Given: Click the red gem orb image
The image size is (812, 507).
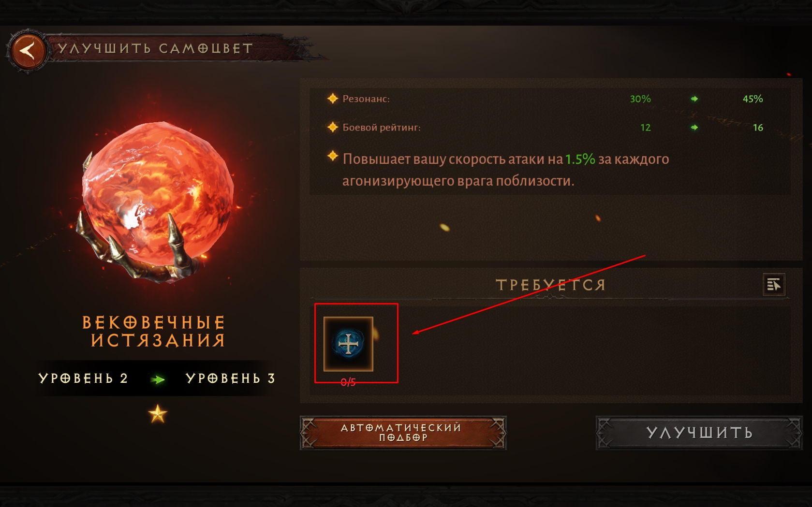Looking at the screenshot, I should [x=157, y=201].
